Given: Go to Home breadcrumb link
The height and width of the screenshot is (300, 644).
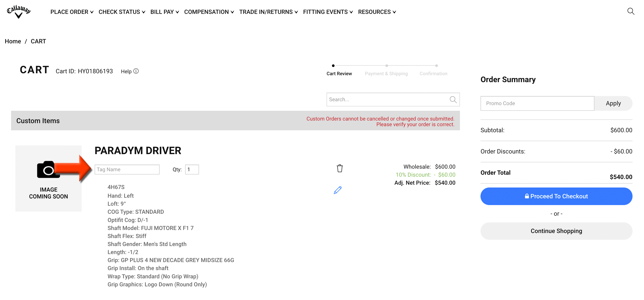Looking at the screenshot, I should (x=13, y=41).
